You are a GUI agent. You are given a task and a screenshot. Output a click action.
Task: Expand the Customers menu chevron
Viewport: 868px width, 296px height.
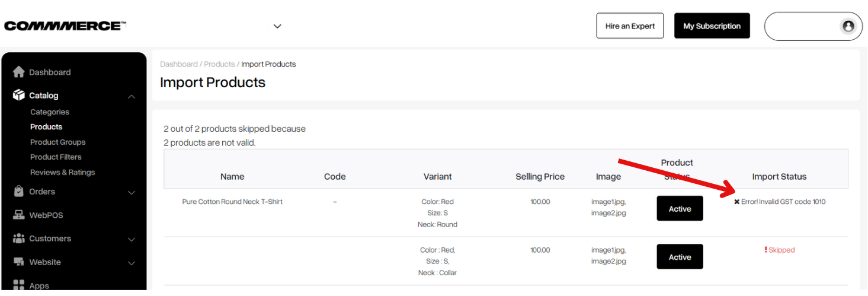[x=132, y=239]
